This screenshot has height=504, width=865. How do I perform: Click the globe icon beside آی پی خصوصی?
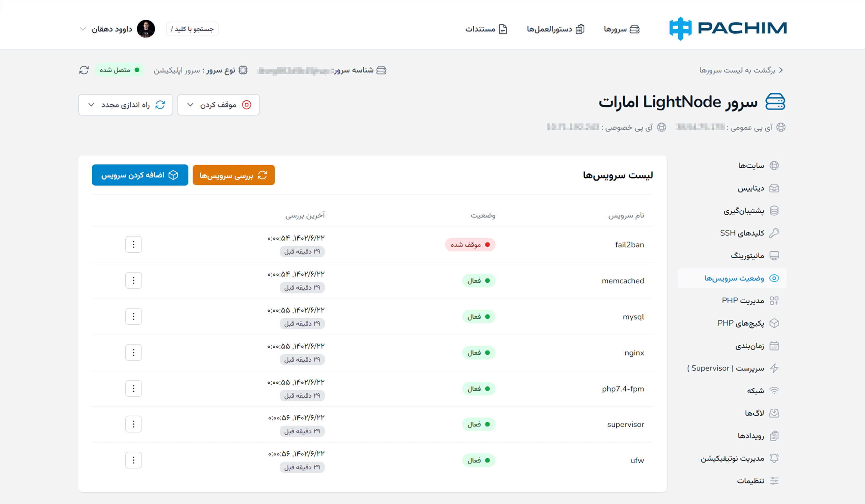coord(661,127)
